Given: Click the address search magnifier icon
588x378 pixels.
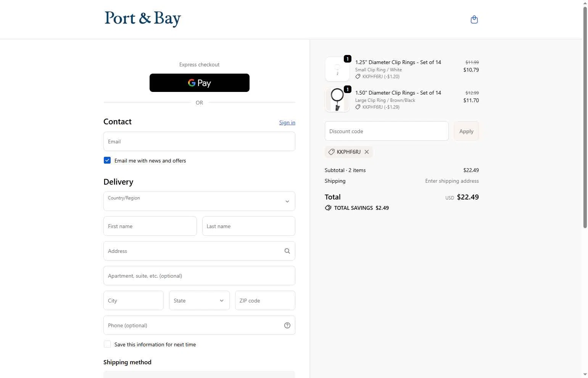Looking at the screenshot, I should pos(287,251).
